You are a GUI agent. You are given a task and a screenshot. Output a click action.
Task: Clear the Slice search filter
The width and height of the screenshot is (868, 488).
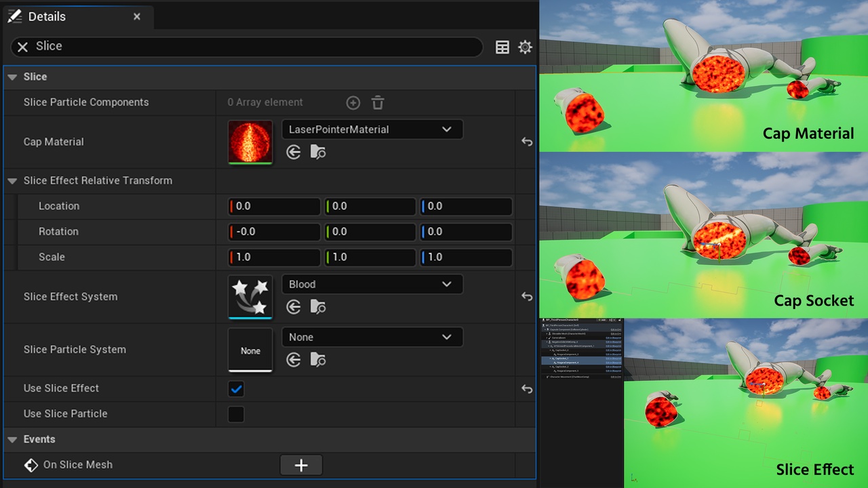(22, 47)
